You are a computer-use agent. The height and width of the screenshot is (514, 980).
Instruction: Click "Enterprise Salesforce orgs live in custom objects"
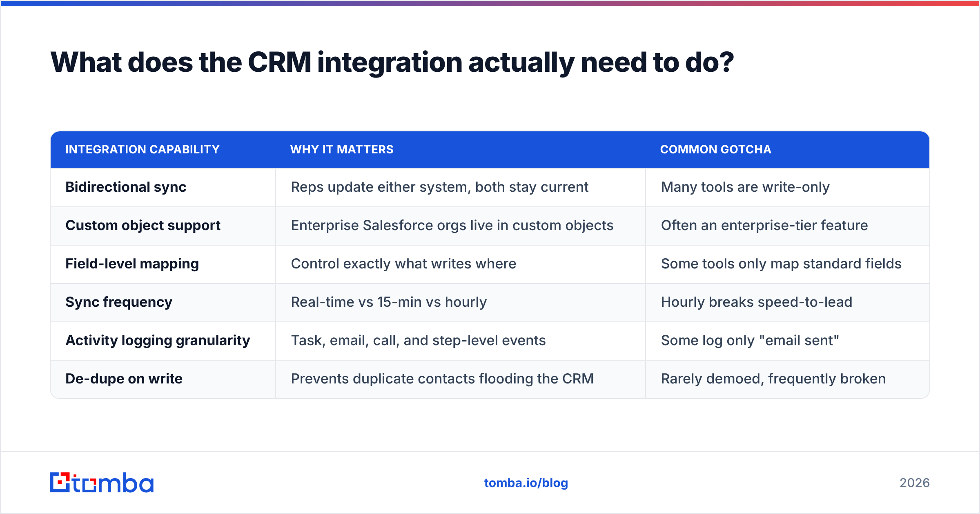(x=452, y=226)
